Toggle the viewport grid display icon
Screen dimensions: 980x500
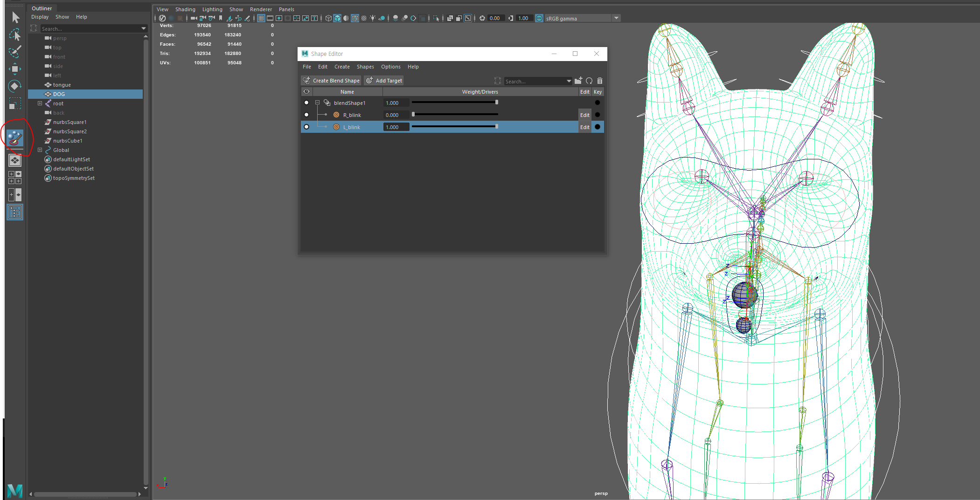point(261,18)
